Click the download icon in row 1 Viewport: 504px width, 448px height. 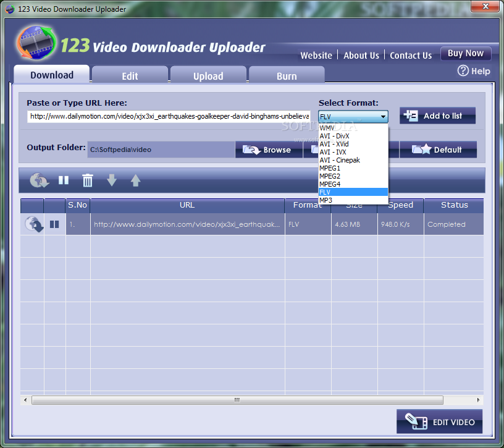pos(34,224)
